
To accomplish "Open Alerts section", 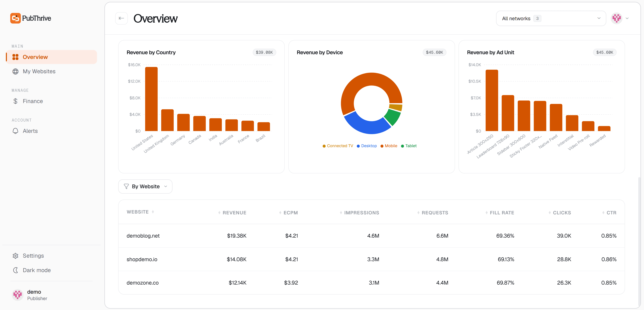I will click(x=51, y=131).
